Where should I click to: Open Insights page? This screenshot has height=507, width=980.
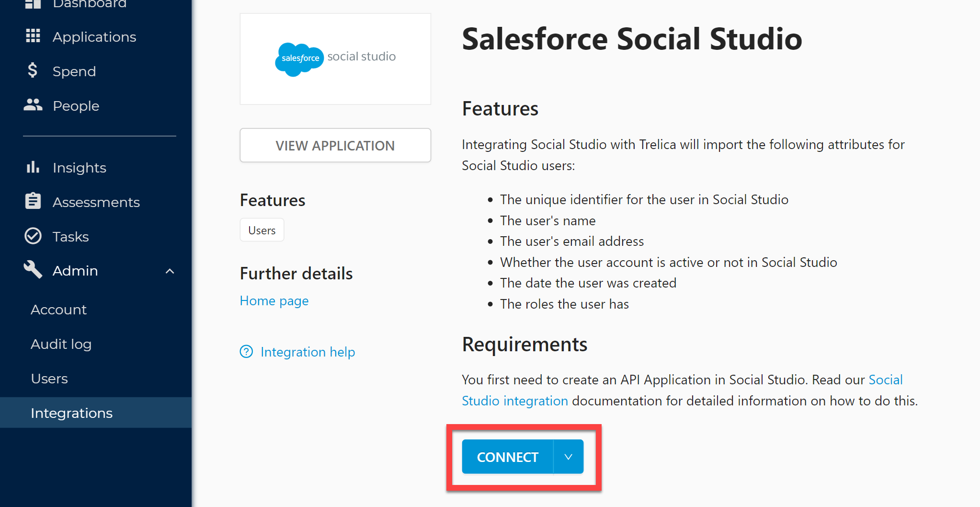click(x=80, y=168)
